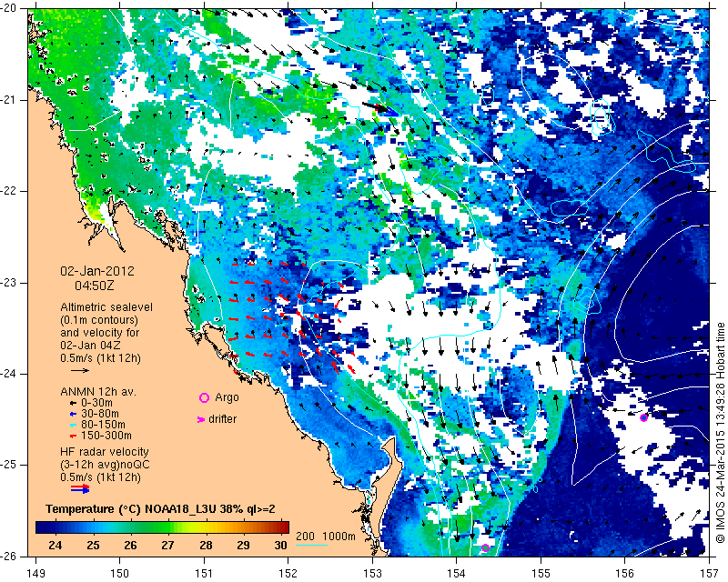Click the '(3-12h avg)noQC' legend text
728x582 pixels.
click(x=105, y=465)
